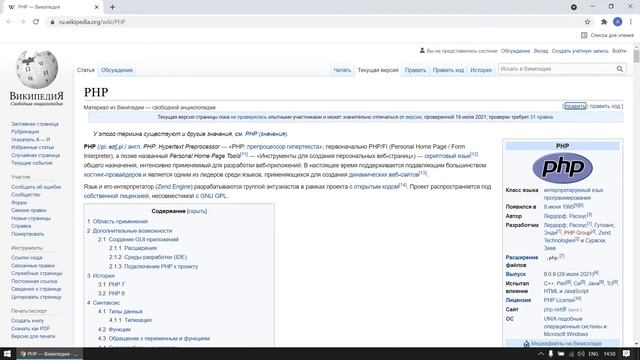Screen dimensions: 640x360
Task: Show hidden tray icons chevron
Action: point(540,354)
